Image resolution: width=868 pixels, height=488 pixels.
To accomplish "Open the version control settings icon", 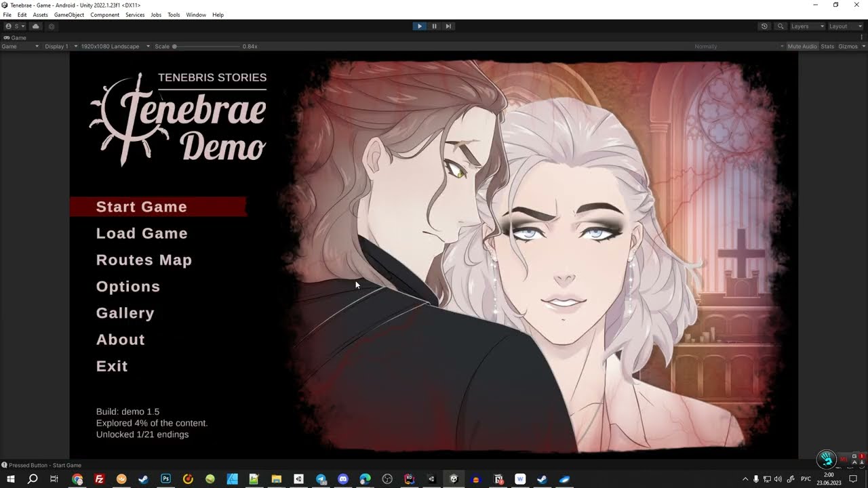I will [x=51, y=26].
